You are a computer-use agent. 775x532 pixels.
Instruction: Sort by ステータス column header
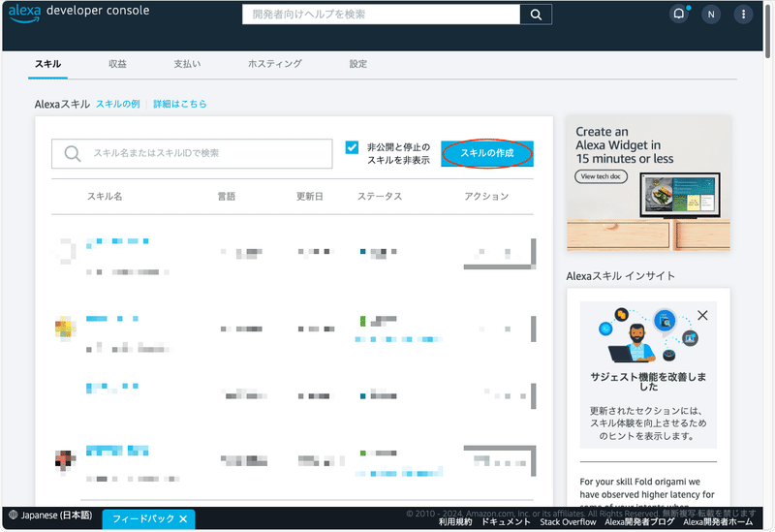pos(380,197)
